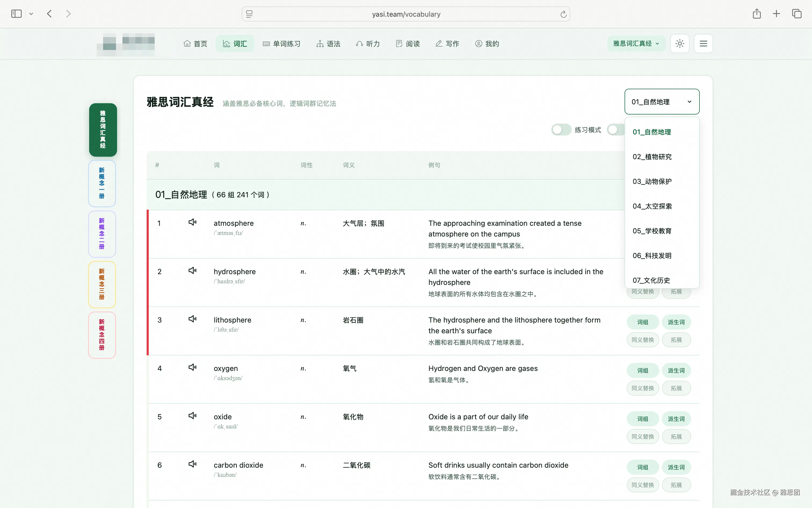Click 派生词 button for oxygen

coord(676,370)
